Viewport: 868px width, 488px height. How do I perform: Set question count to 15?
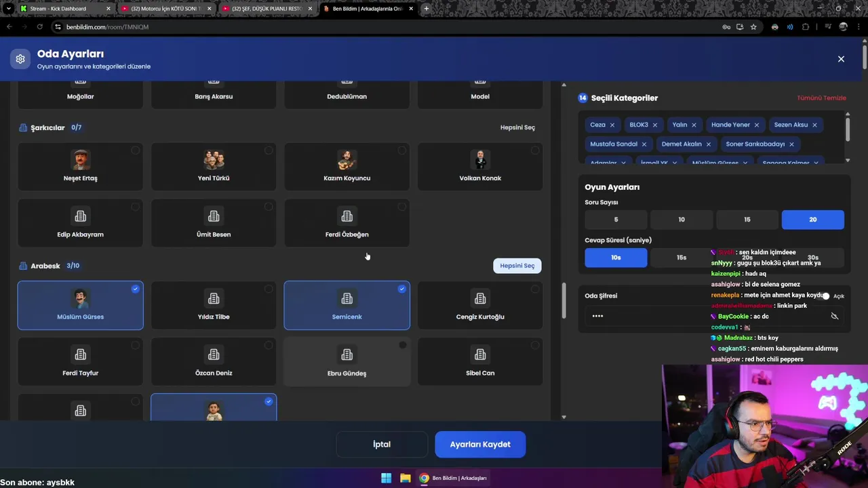click(747, 220)
